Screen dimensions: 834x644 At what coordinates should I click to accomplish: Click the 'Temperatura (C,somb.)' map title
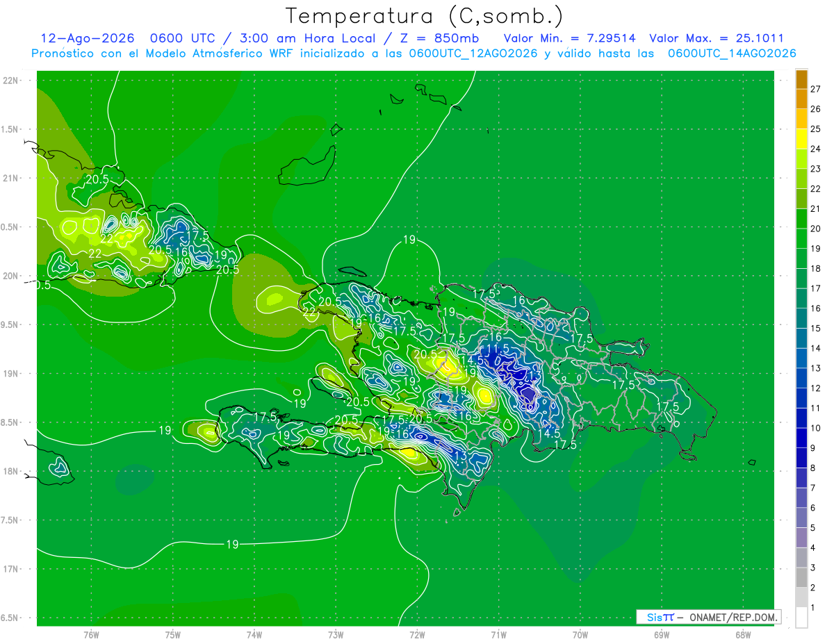click(425, 16)
